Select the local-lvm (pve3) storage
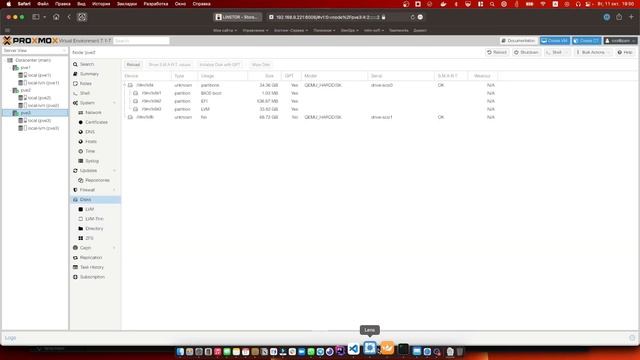The image size is (640, 360). (x=43, y=128)
